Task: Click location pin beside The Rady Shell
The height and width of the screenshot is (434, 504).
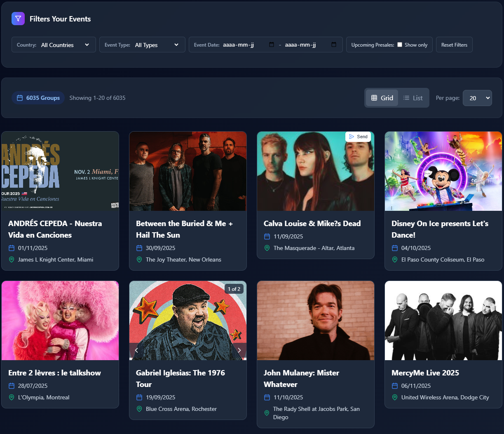Action: coord(267,413)
